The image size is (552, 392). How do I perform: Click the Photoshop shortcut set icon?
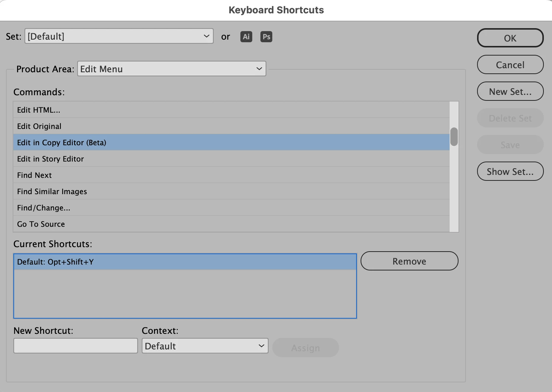coord(266,37)
